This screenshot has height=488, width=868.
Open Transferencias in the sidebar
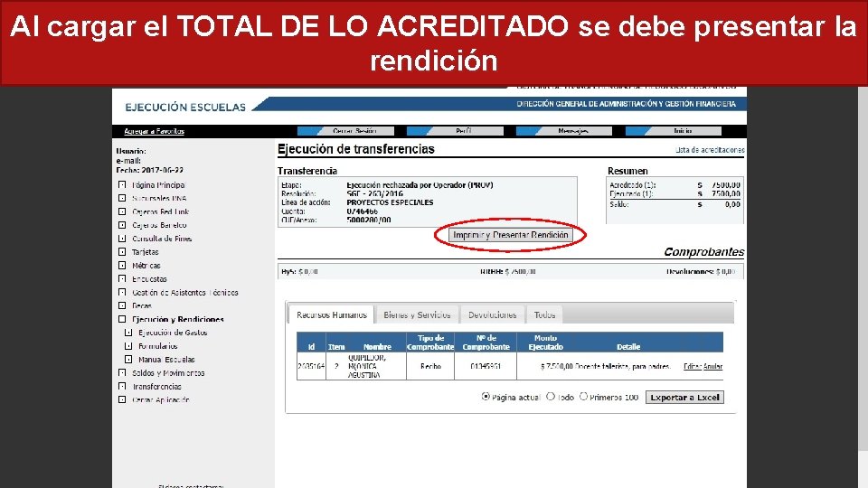[x=156, y=386]
